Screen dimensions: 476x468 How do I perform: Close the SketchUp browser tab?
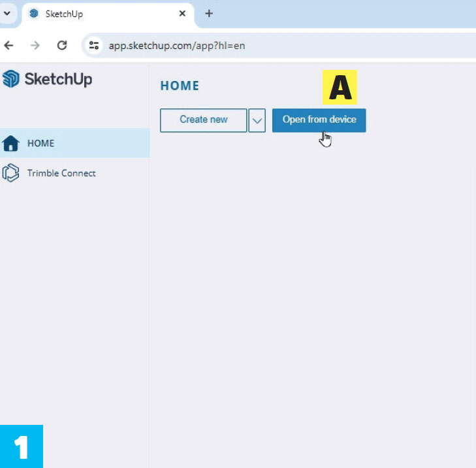182,14
